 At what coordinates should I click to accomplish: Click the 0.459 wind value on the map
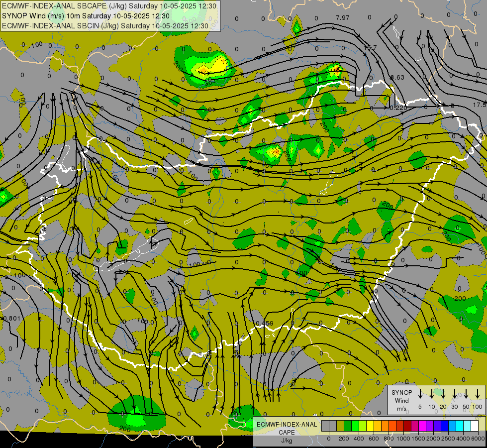point(265,324)
